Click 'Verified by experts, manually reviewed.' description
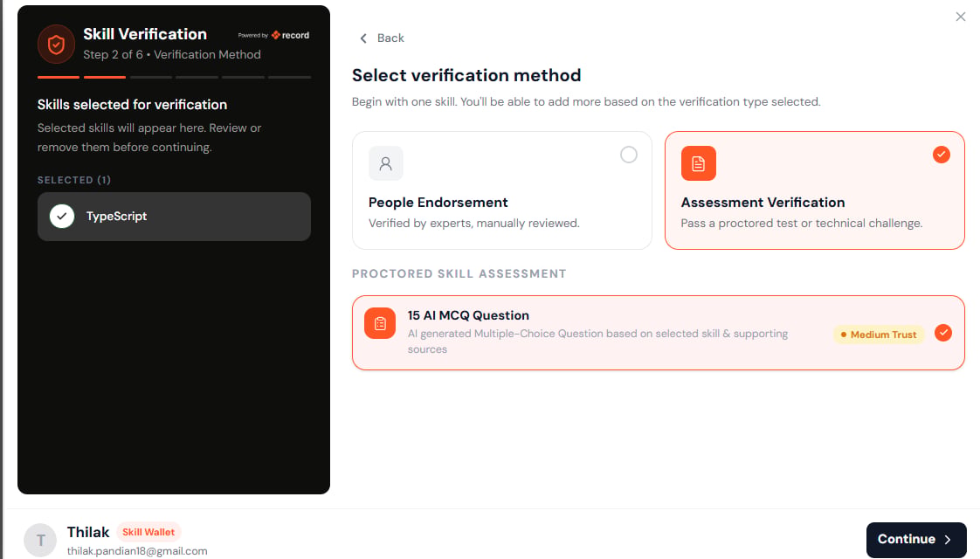The width and height of the screenshot is (980, 559). [473, 224]
